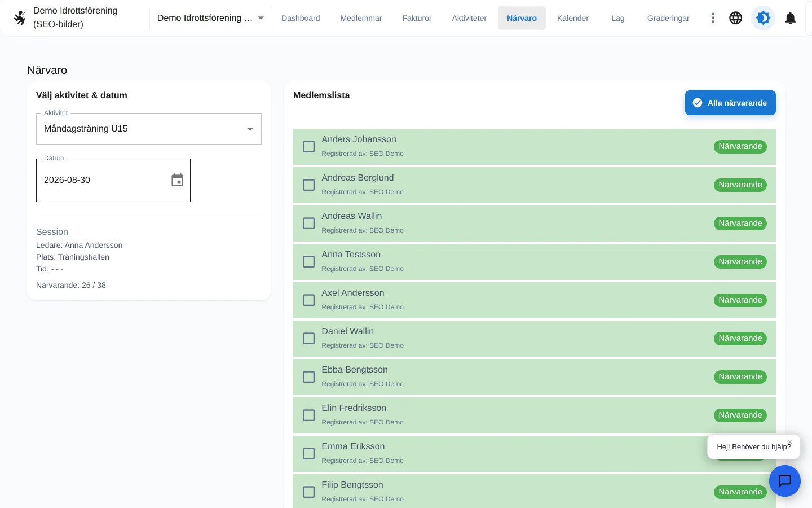Click the Närvarande: 26 / 38 count
This screenshot has height=508, width=812.
[71, 286]
